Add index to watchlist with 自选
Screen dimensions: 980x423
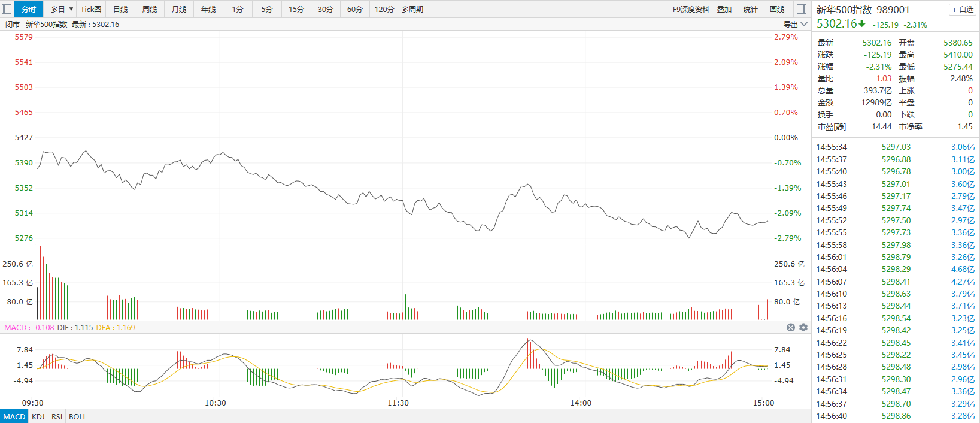(963, 10)
